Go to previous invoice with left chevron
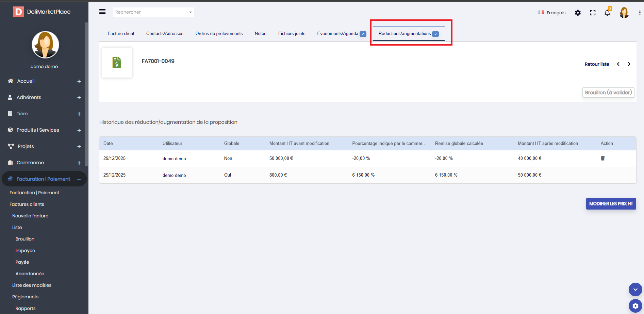The height and width of the screenshot is (314, 644). (618, 64)
